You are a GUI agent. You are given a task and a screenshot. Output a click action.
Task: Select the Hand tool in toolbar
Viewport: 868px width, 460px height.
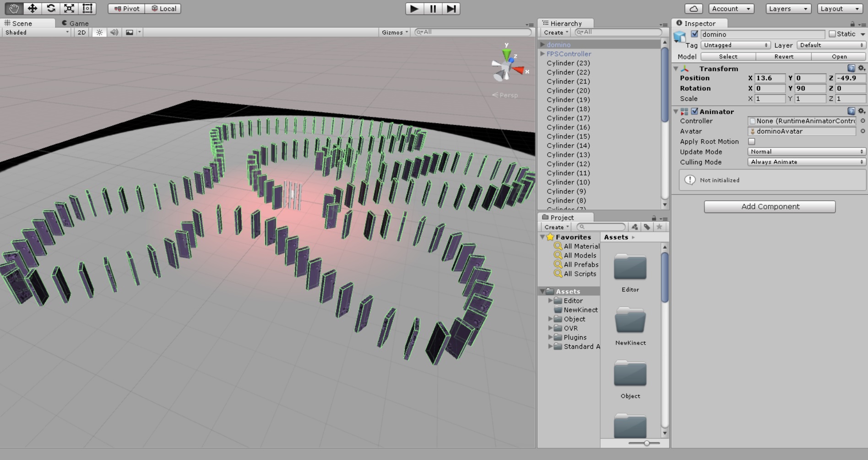point(14,8)
